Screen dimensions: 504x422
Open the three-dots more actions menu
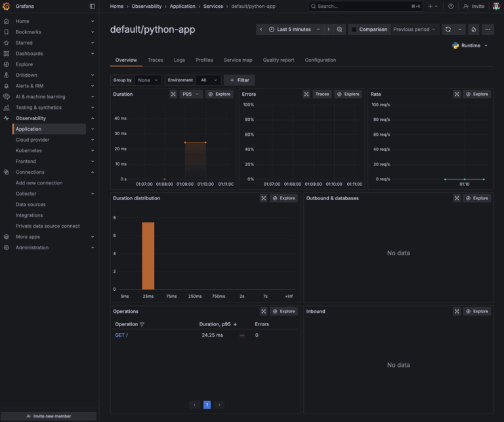[x=488, y=30]
